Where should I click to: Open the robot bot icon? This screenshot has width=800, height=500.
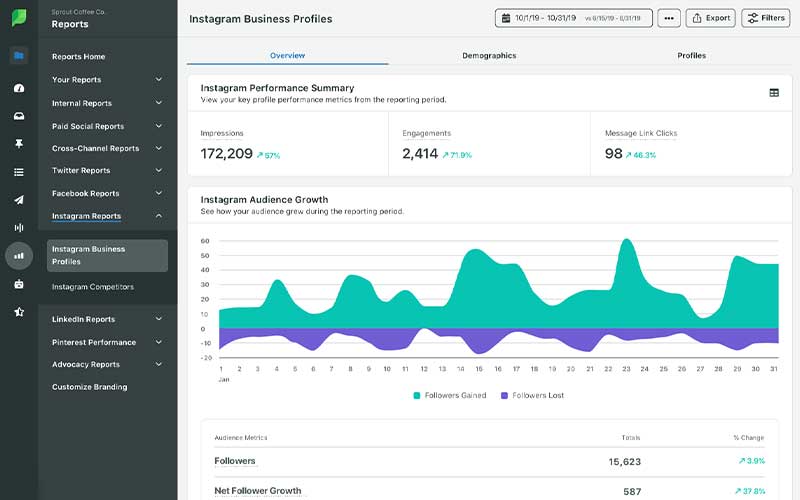point(18,284)
